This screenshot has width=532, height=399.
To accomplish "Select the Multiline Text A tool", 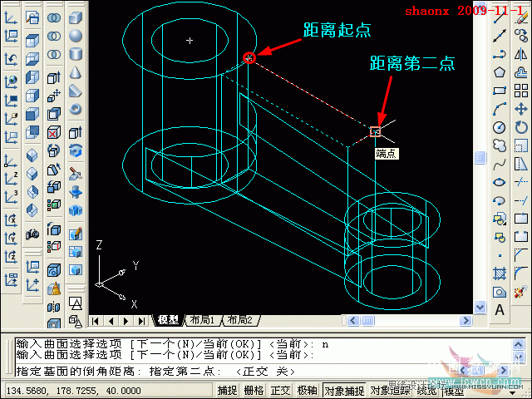I will point(500,310).
